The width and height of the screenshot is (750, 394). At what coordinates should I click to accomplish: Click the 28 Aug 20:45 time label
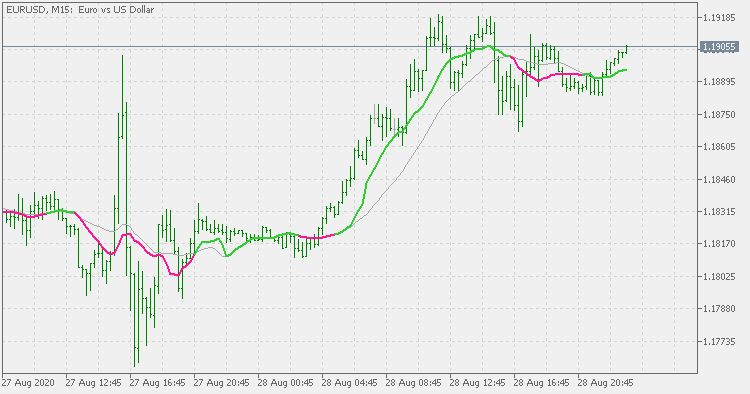(x=606, y=383)
